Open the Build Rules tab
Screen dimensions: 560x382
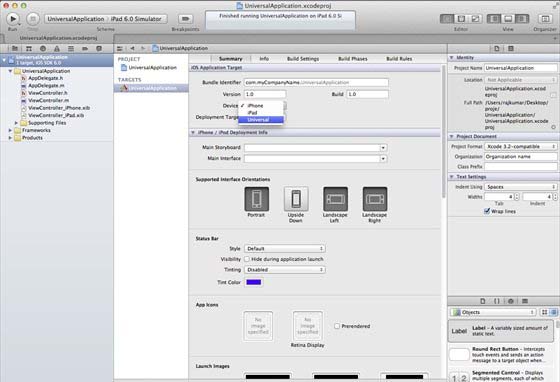click(x=399, y=59)
